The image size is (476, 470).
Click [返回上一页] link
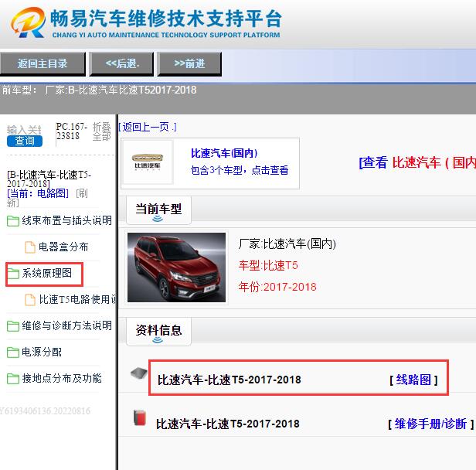(148, 127)
